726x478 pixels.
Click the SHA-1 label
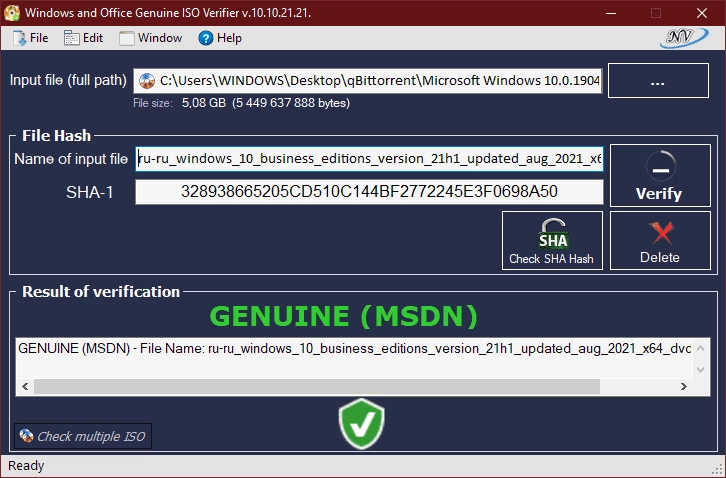point(90,192)
